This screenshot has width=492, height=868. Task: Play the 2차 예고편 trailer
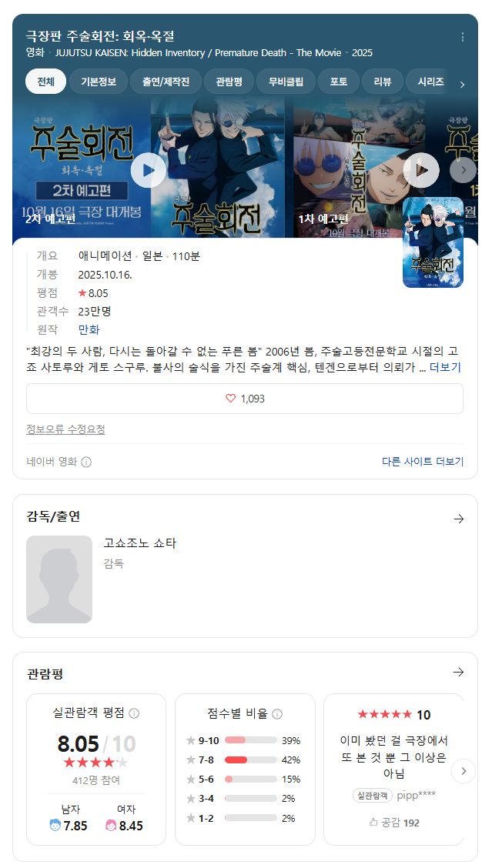[x=149, y=170]
